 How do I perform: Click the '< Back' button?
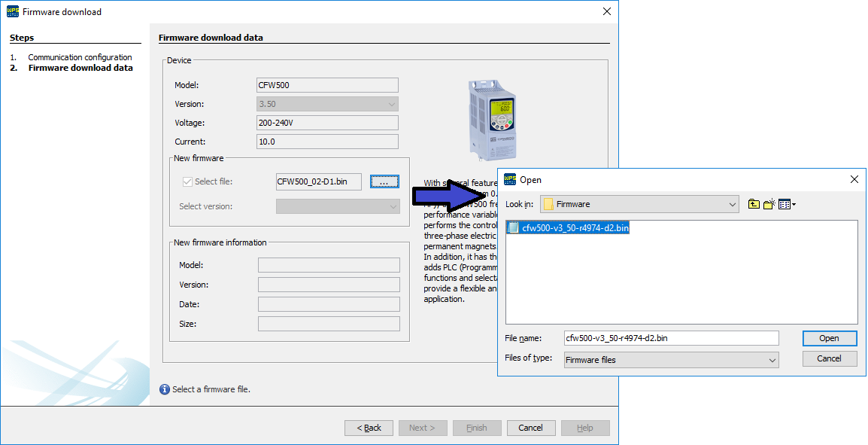[369, 427]
